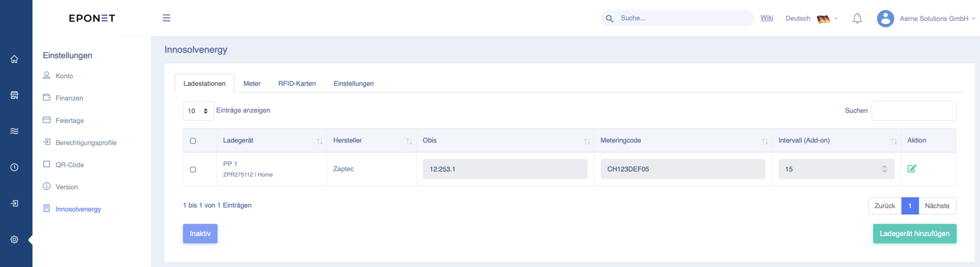Click the Suchen table filter field
Screen dimensions: 980x267
(914, 111)
